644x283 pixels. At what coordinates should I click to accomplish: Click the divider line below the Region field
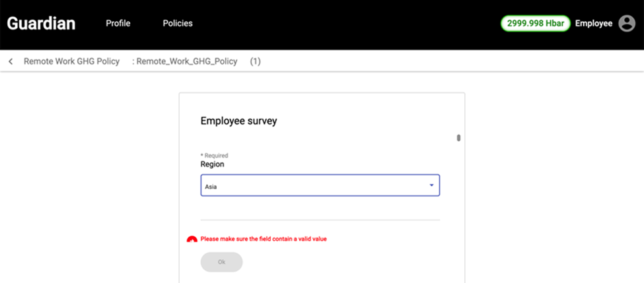pyautogui.click(x=320, y=220)
